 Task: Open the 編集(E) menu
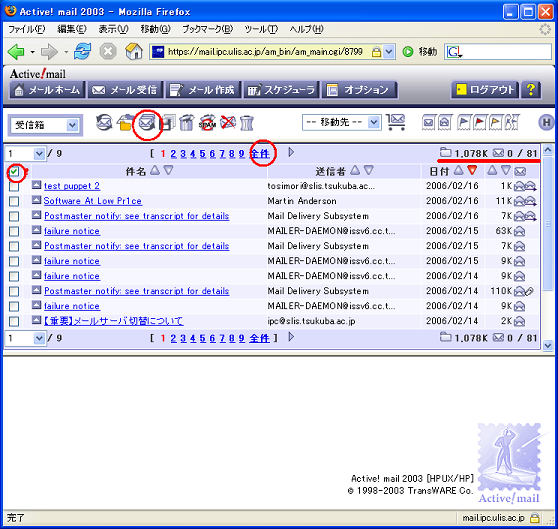72,29
